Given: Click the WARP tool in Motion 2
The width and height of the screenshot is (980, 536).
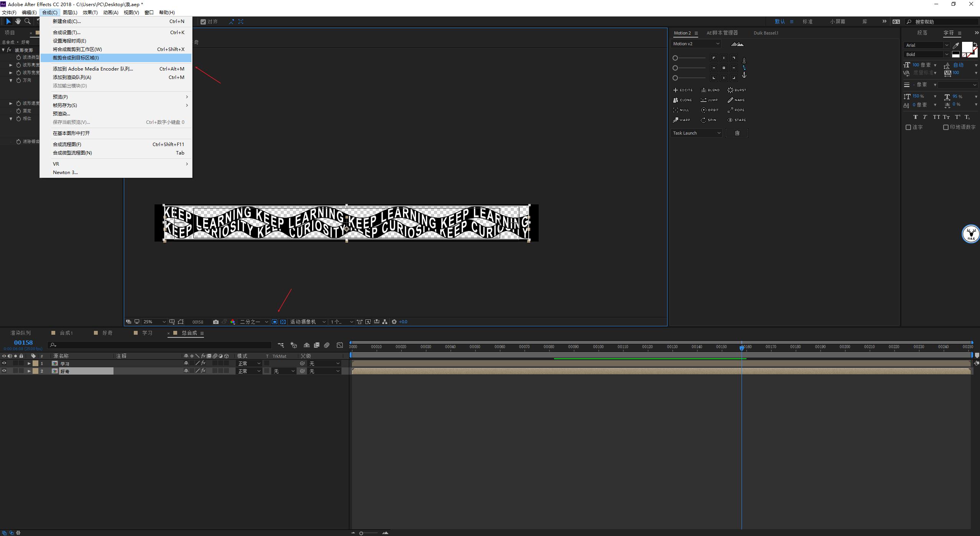Looking at the screenshot, I should click(681, 120).
